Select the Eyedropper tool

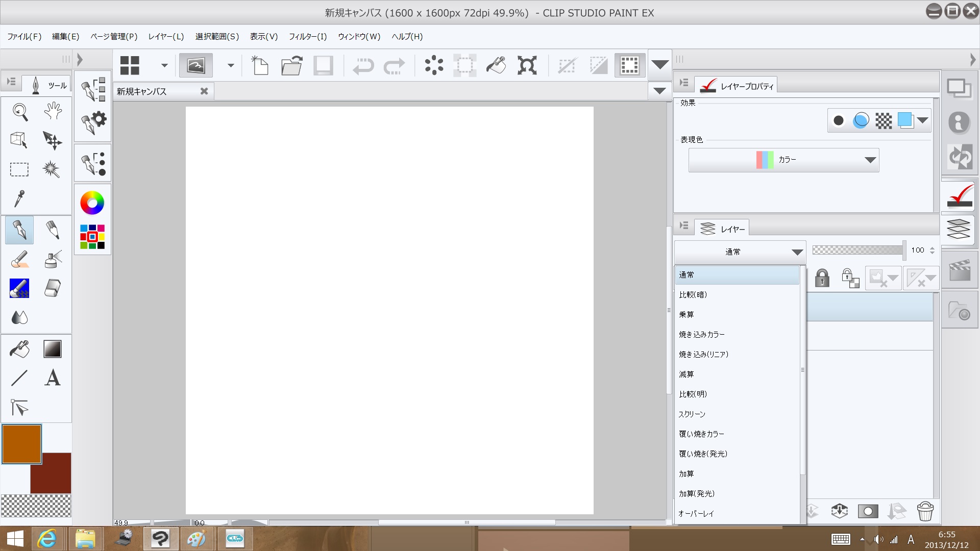[x=19, y=198]
